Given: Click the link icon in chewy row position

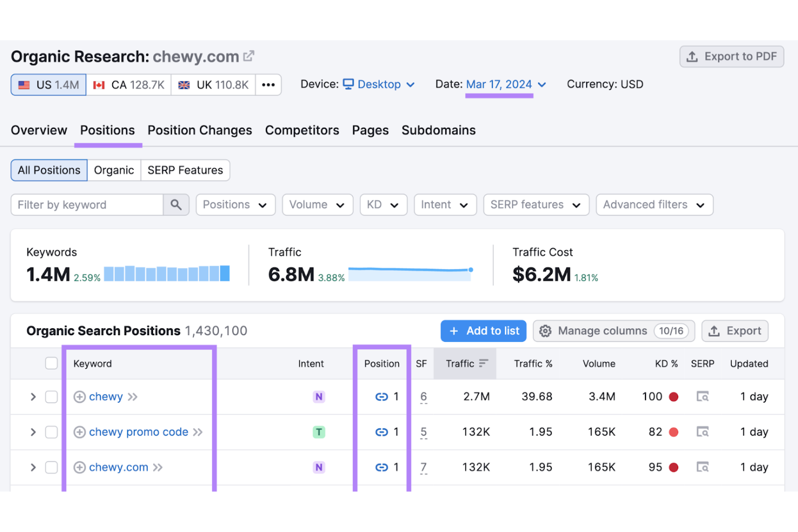Looking at the screenshot, I should (x=382, y=397).
